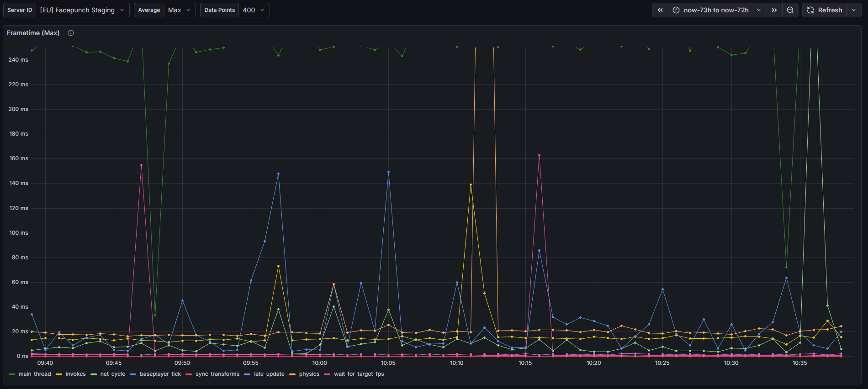868x389 pixels.
Task: Toggle the physics legend series
Action: (309, 374)
